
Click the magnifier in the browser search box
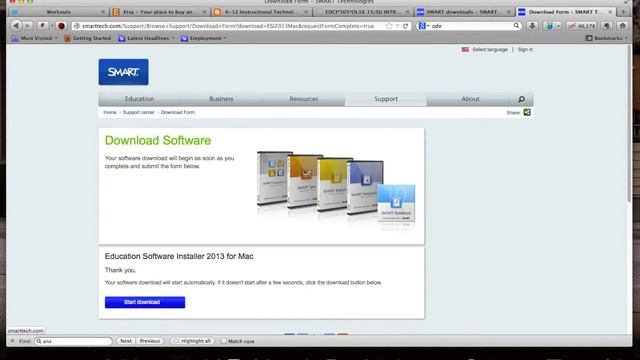pyautogui.click(x=516, y=26)
